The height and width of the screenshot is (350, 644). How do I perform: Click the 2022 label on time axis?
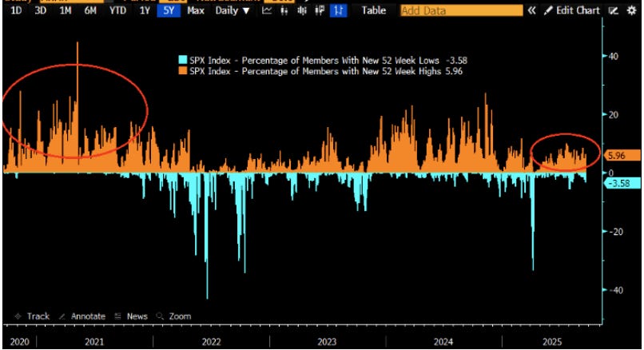click(x=211, y=342)
